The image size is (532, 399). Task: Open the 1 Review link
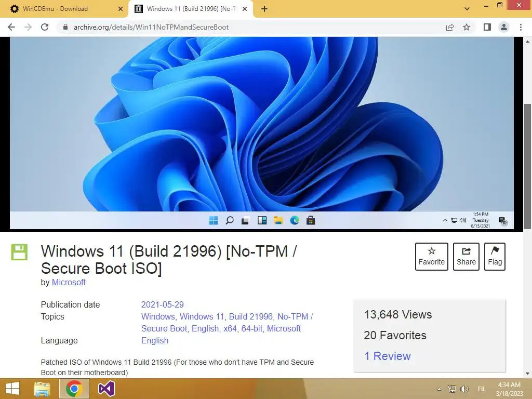point(388,356)
